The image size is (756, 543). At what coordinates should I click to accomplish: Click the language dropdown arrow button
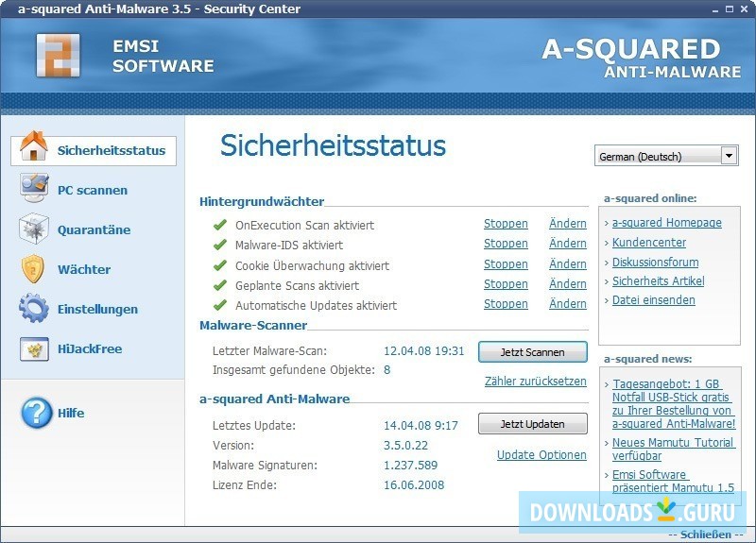coord(729,156)
